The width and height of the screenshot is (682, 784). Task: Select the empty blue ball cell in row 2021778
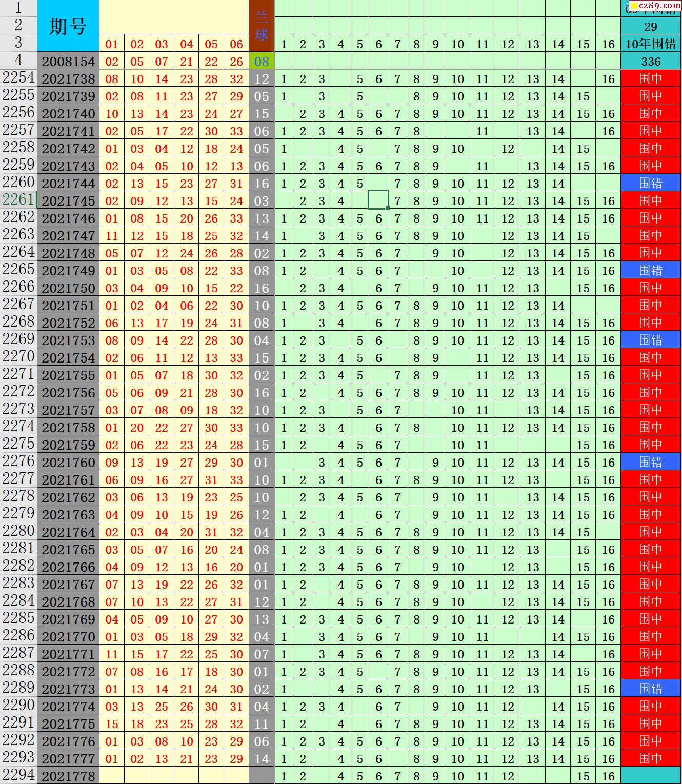coord(262,776)
